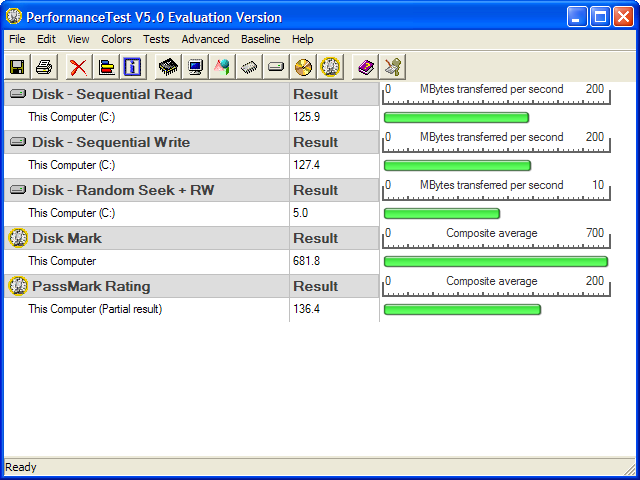Viewport: 640px width, 480px height.
Task: Click the Disk Mark heading
Action: [67, 238]
